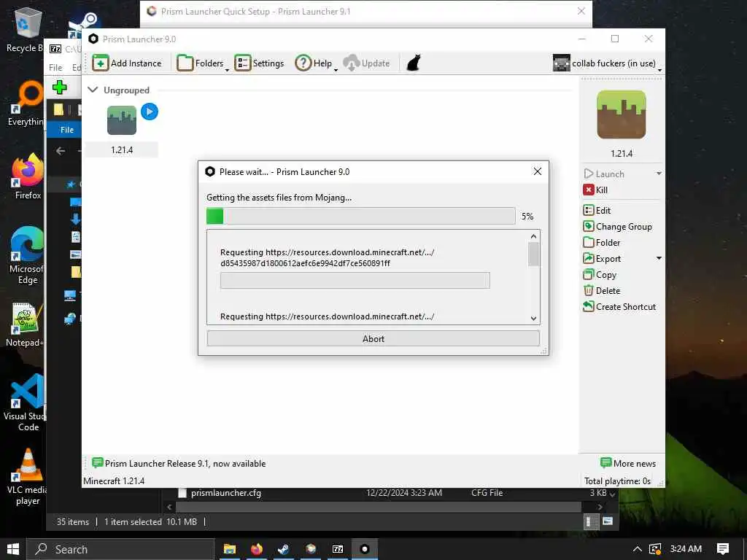Click the up arrow of download list scrollbar
Viewport: 747px width, 560px height.
(533, 236)
